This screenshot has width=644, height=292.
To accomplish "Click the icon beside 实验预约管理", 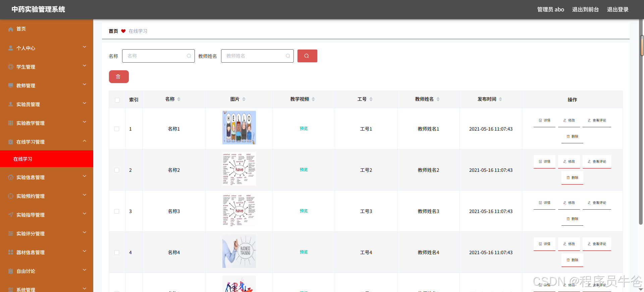I will 11,196.
